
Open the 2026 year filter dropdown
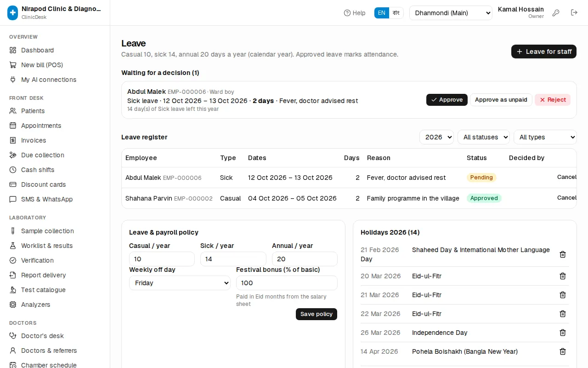tap(436, 137)
